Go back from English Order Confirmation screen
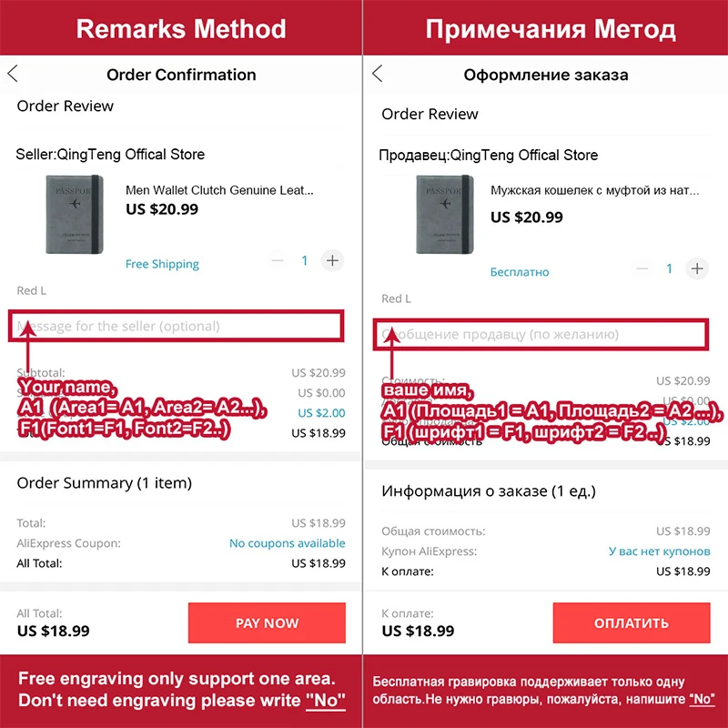This screenshot has width=728, height=728. [x=13, y=75]
